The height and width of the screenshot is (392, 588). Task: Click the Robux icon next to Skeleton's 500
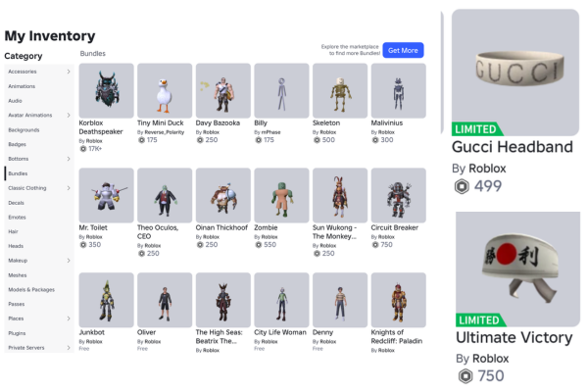317,140
